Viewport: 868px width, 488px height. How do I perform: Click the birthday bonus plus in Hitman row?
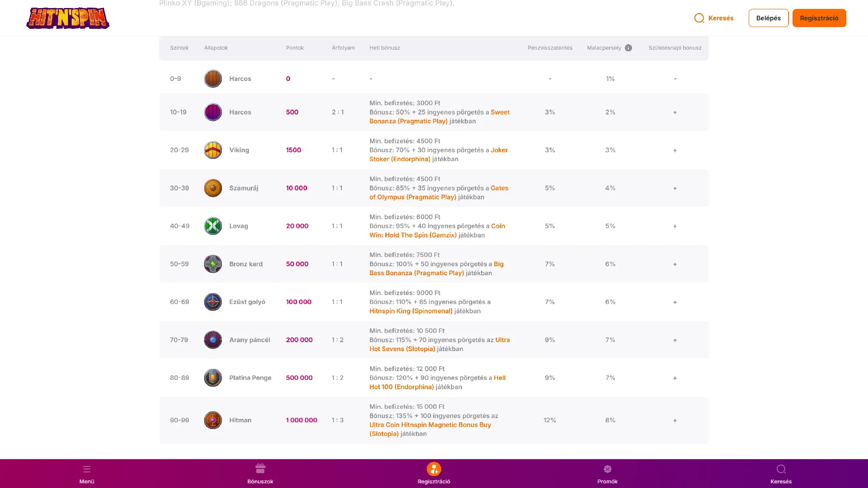click(675, 420)
